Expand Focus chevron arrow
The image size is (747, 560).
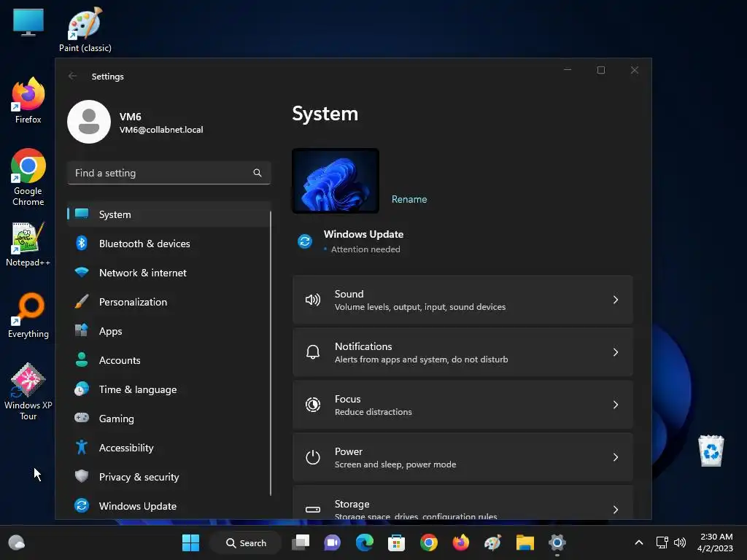point(616,405)
